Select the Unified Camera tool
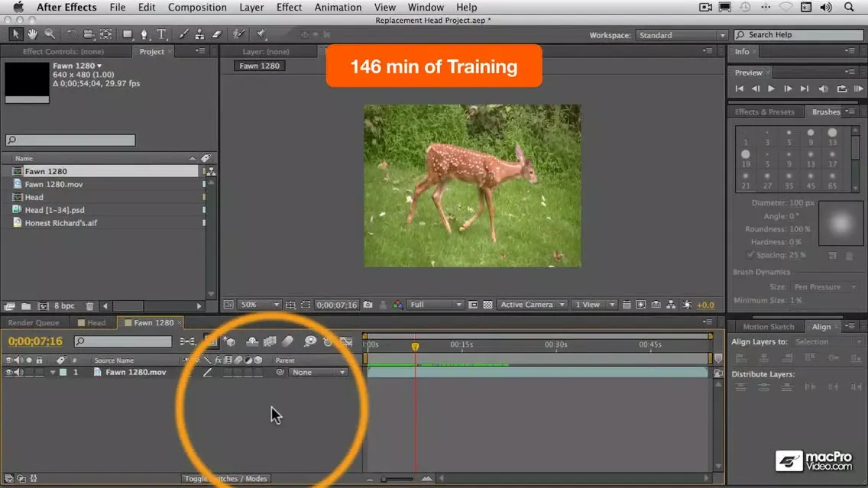The height and width of the screenshot is (488, 868). [x=89, y=34]
